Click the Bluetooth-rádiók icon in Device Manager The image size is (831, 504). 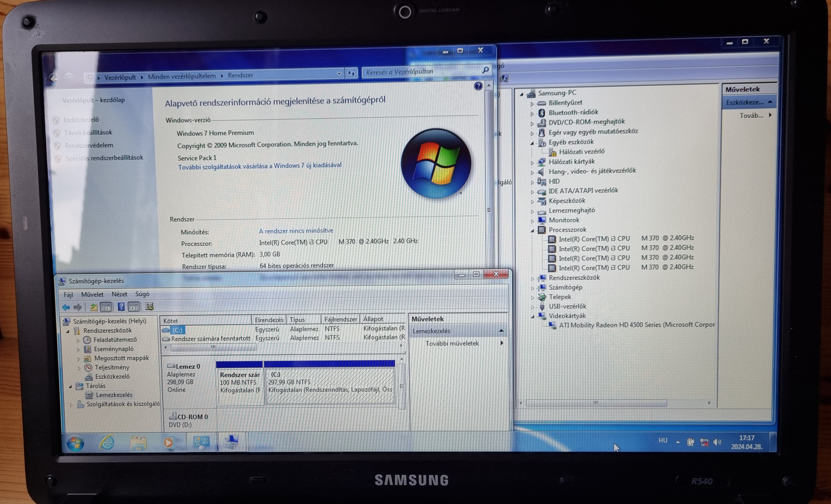[x=542, y=112]
